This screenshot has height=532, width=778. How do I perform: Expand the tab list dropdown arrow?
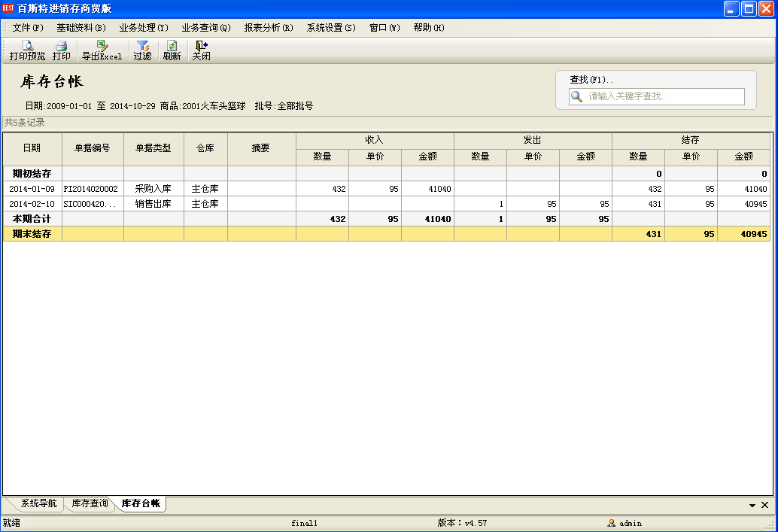752,506
